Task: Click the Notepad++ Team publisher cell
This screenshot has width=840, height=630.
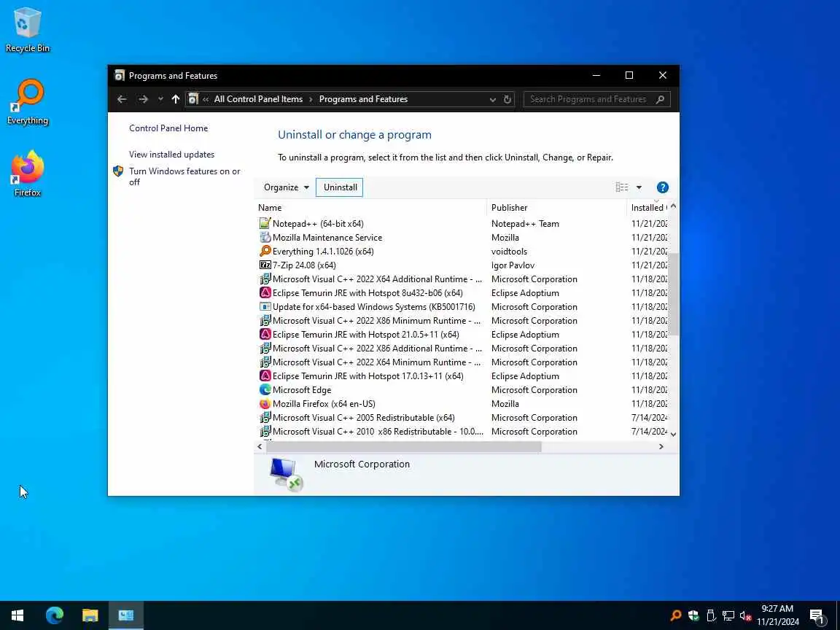Action: click(x=525, y=223)
